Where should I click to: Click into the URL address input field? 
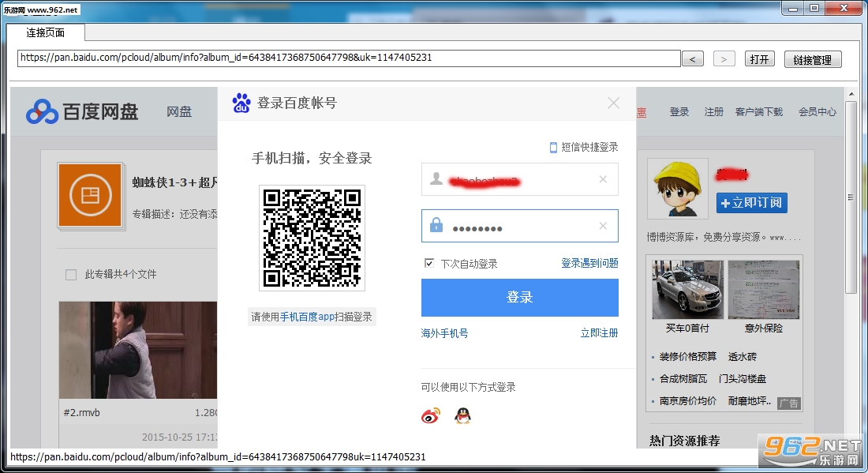coord(349,58)
